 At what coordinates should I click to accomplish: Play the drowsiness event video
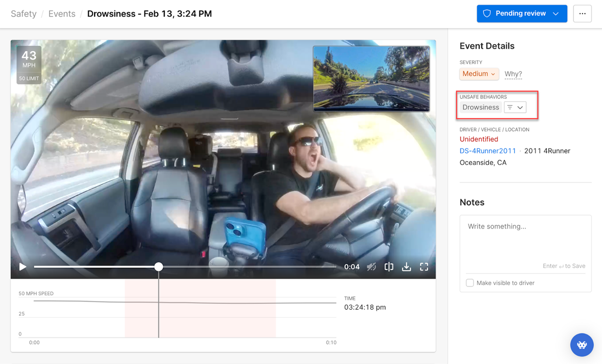(23, 267)
